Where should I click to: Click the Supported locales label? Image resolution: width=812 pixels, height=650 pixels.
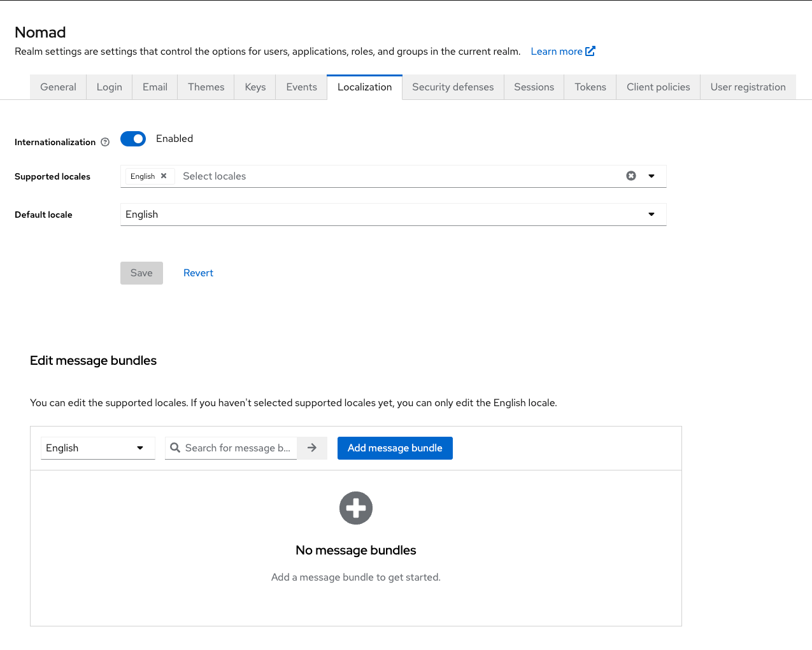point(52,176)
